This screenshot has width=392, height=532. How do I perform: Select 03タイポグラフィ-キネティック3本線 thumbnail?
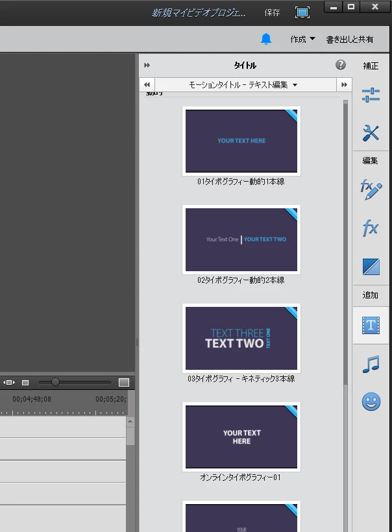pyautogui.click(x=241, y=338)
